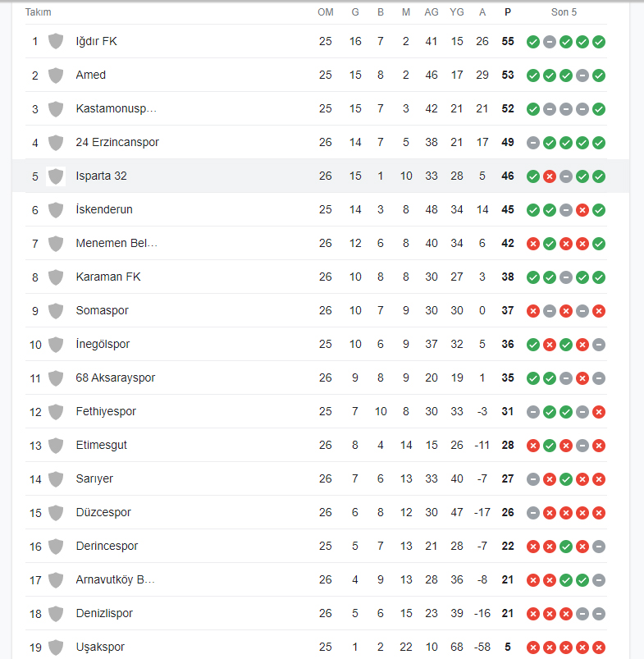Open Denizlispor team row
Viewport: 644px width, 659px height.
pyautogui.click(x=316, y=613)
